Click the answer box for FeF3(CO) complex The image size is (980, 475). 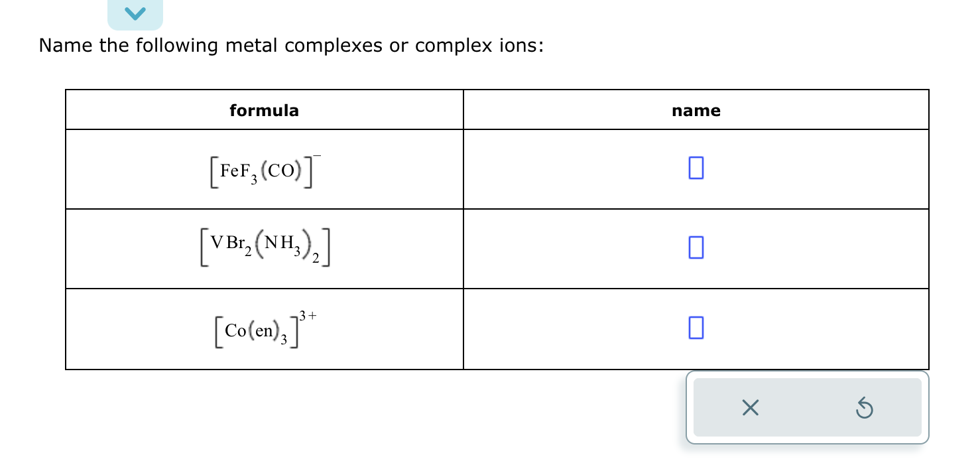tap(695, 168)
